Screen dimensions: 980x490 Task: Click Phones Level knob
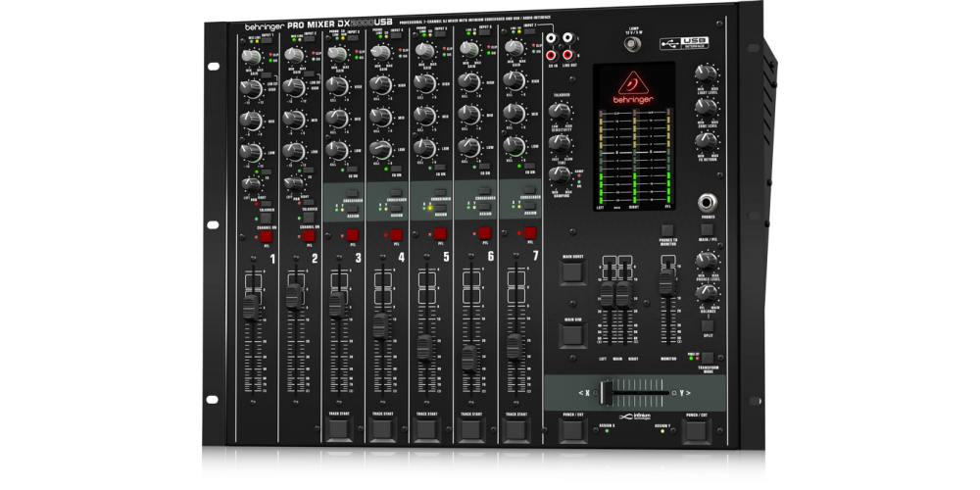coord(707,261)
